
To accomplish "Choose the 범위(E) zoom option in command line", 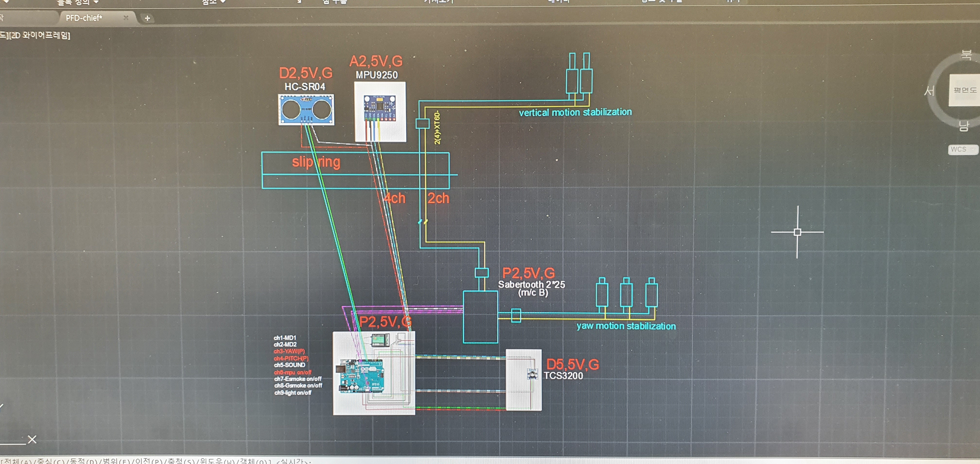I will (117, 461).
